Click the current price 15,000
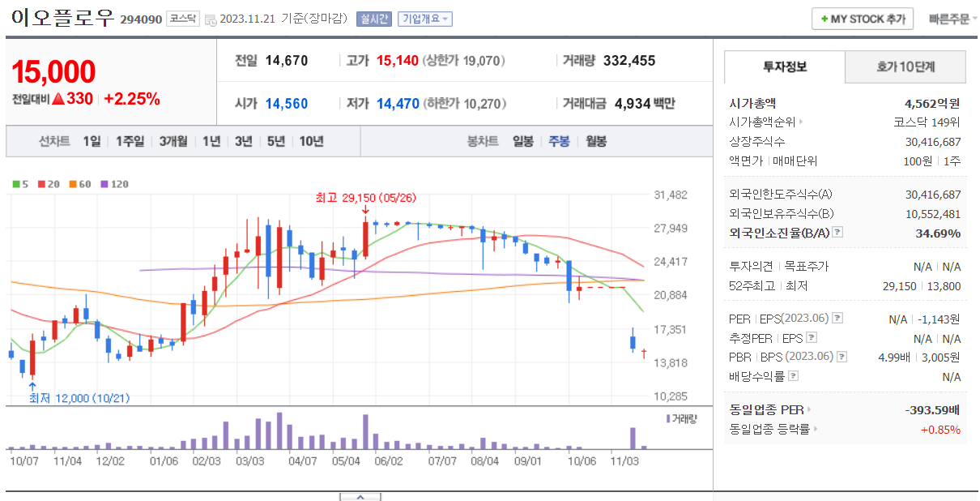Image resolution: width=980 pixels, height=501 pixels. tap(53, 72)
